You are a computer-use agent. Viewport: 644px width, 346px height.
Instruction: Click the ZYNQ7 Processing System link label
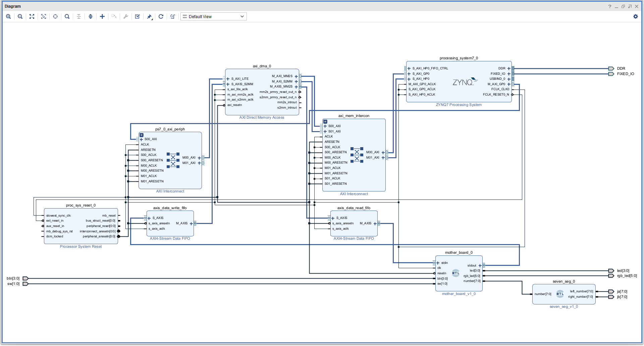coord(459,105)
